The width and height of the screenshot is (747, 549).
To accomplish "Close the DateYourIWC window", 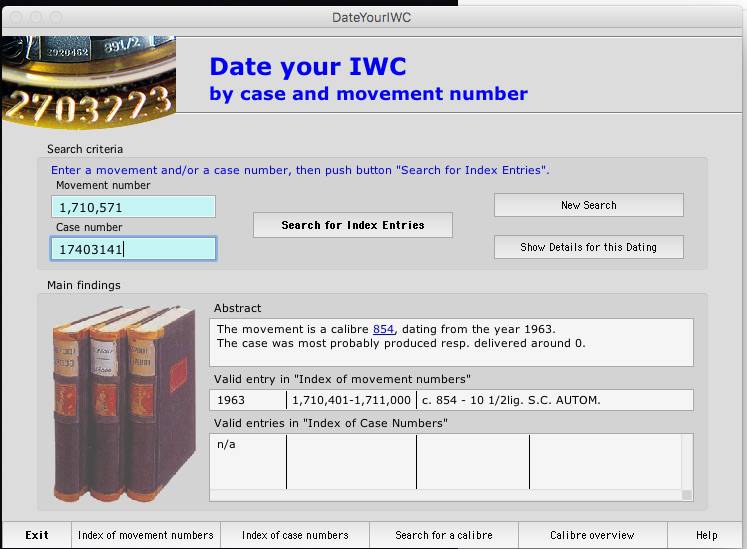I will coord(13,17).
